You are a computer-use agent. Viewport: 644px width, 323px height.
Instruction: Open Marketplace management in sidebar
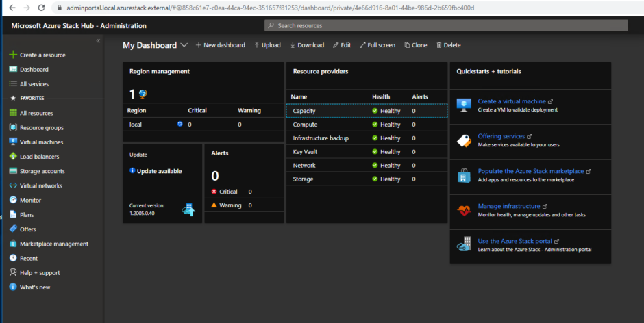coord(53,244)
